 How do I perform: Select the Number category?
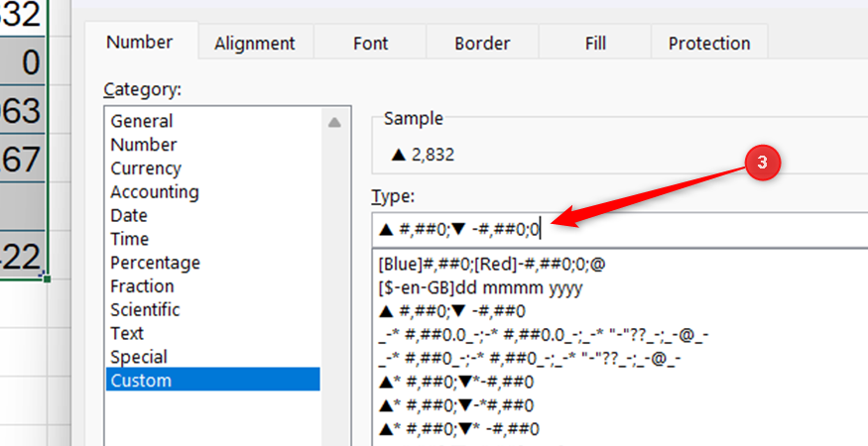coord(212,145)
